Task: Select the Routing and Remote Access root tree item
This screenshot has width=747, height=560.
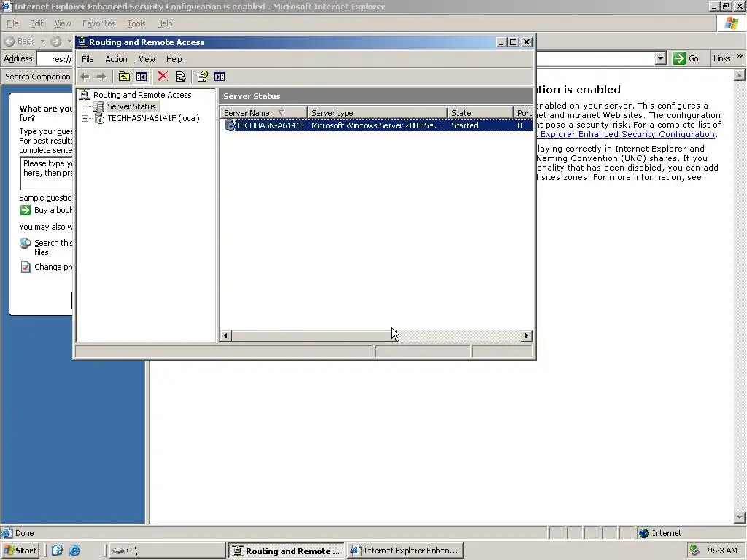Action: click(142, 95)
